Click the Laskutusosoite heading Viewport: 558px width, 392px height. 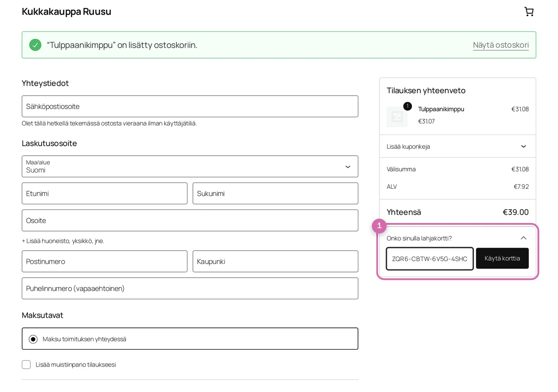pos(49,143)
